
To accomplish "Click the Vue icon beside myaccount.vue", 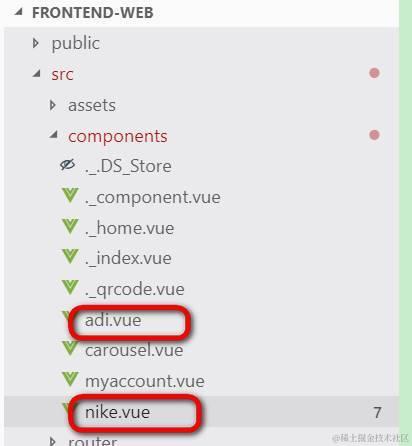I will click(70, 379).
